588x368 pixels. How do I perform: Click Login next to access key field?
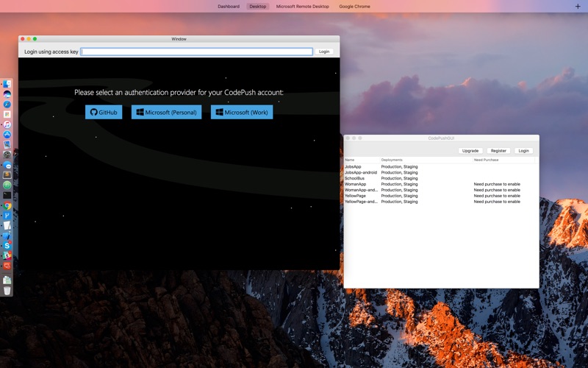(x=324, y=52)
